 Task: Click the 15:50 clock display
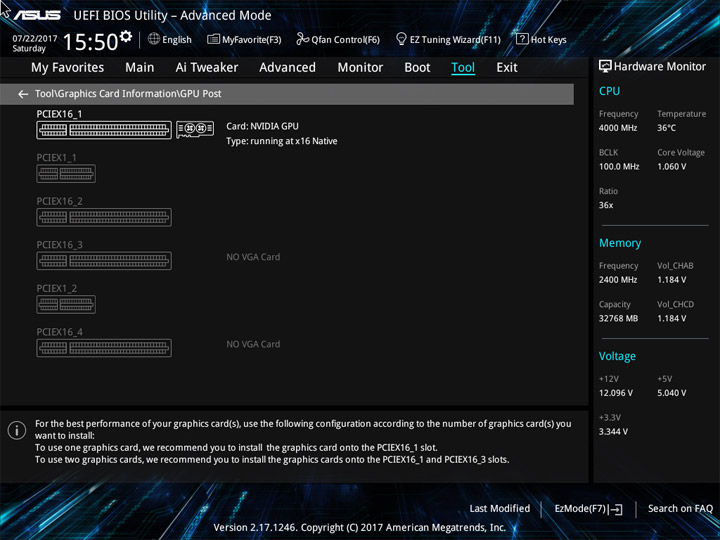coord(90,42)
